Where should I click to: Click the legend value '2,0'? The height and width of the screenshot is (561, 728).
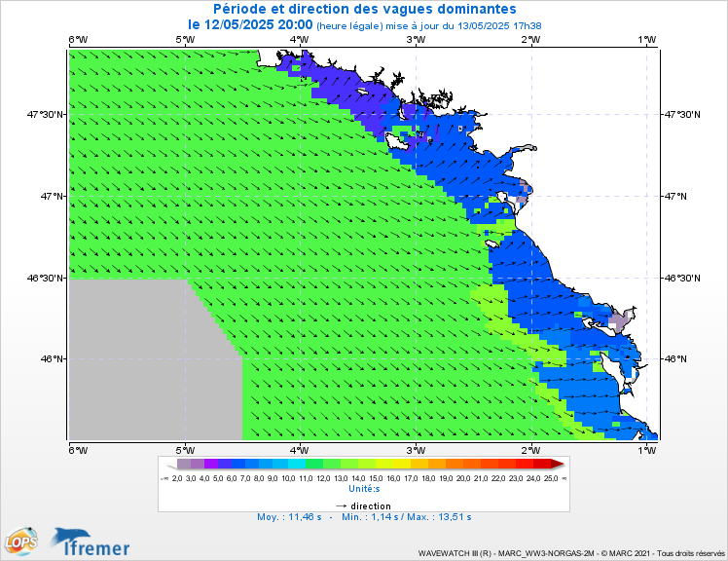tap(177, 478)
